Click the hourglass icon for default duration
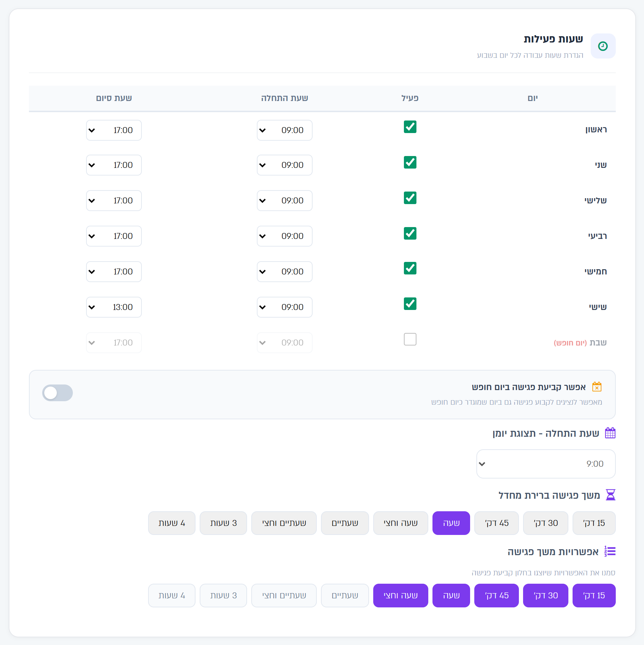The image size is (644, 645). pos(611,495)
